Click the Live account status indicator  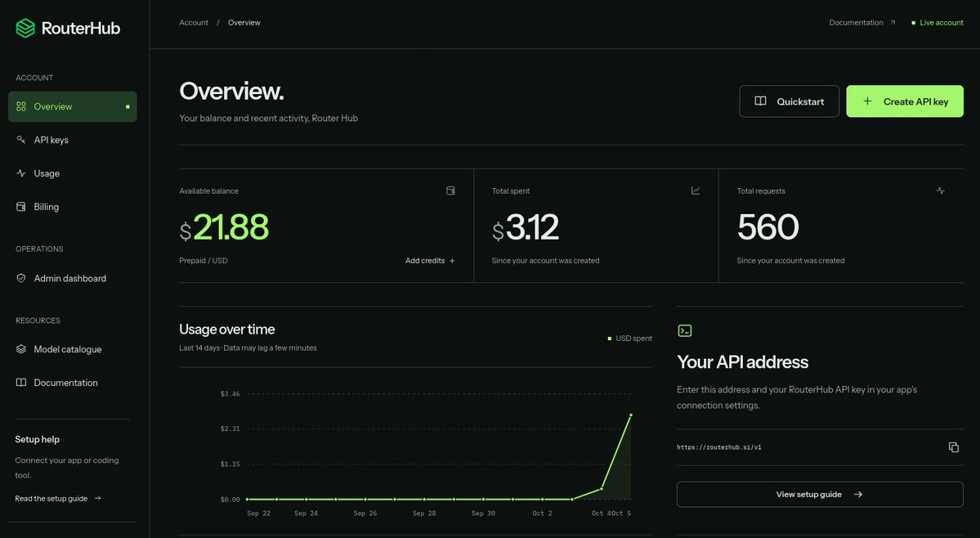tap(937, 23)
